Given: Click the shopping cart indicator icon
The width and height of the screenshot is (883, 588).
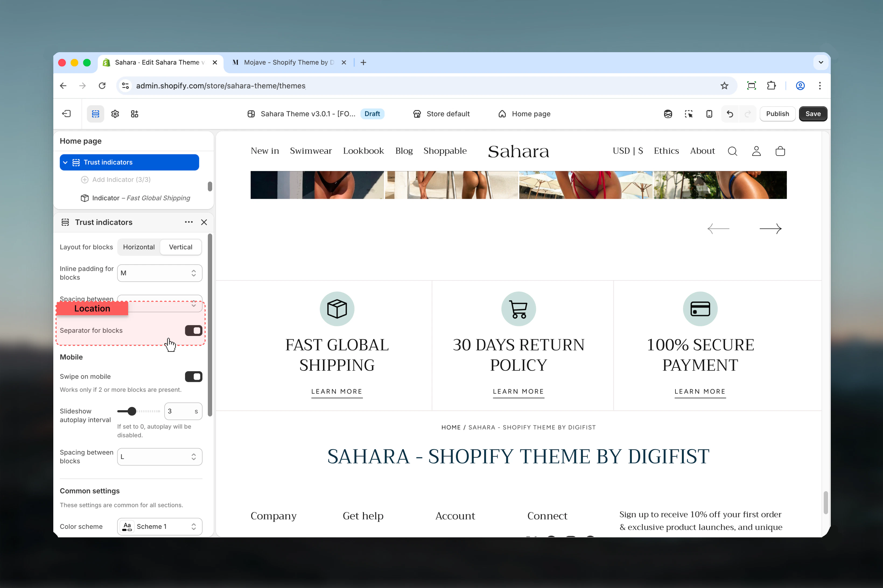Looking at the screenshot, I should pyautogui.click(x=518, y=309).
